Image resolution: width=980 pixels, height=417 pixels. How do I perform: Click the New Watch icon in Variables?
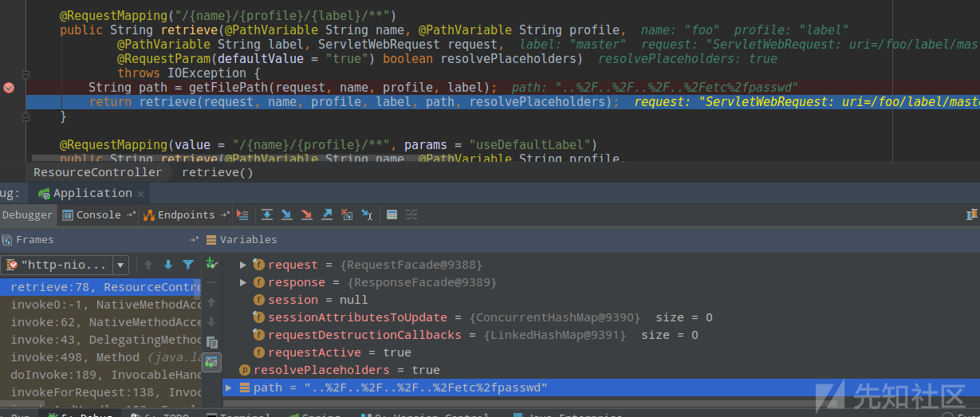[211, 264]
